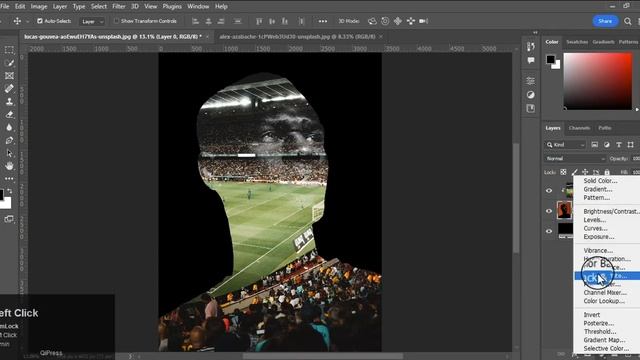
Task: Toggle visibility eye of the portrait layer
Action: 549,211
